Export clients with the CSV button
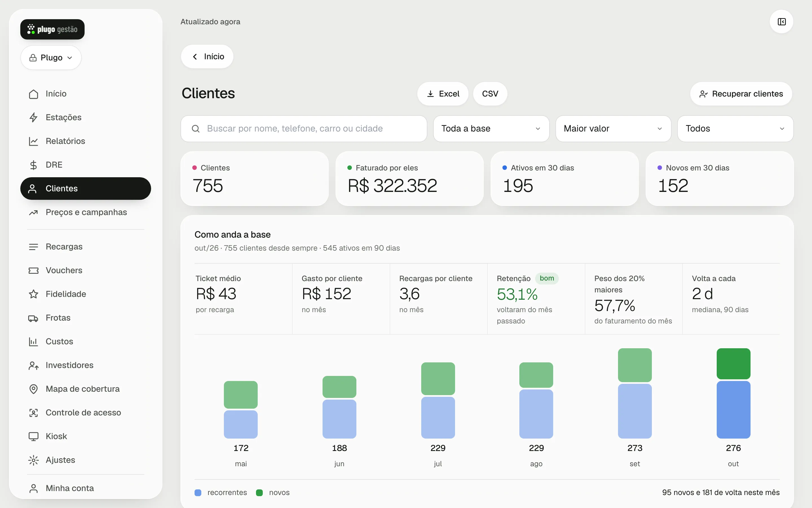This screenshot has width=812, height=508. click(x=490, y=94)
